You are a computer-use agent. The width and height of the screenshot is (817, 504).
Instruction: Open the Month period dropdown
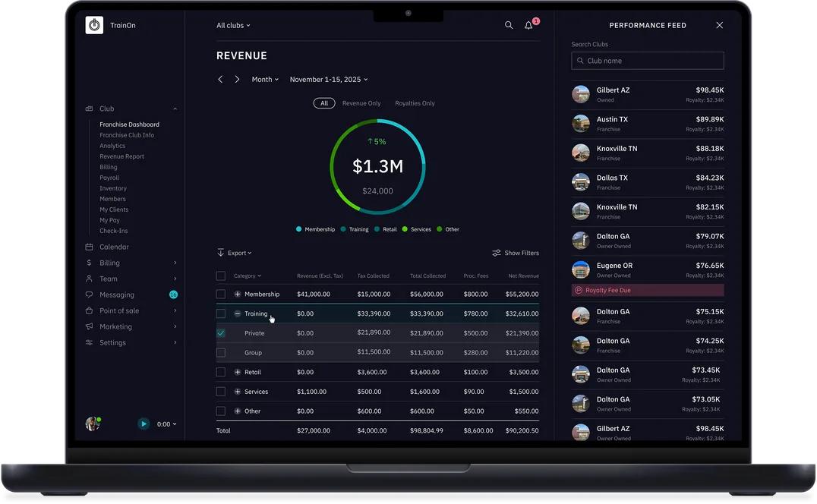pos(265,79)
